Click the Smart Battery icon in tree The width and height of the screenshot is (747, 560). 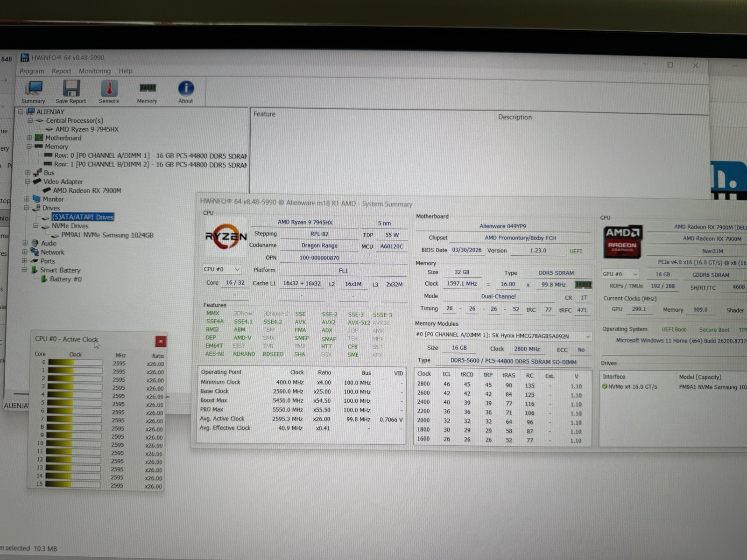tap(34, 270)
